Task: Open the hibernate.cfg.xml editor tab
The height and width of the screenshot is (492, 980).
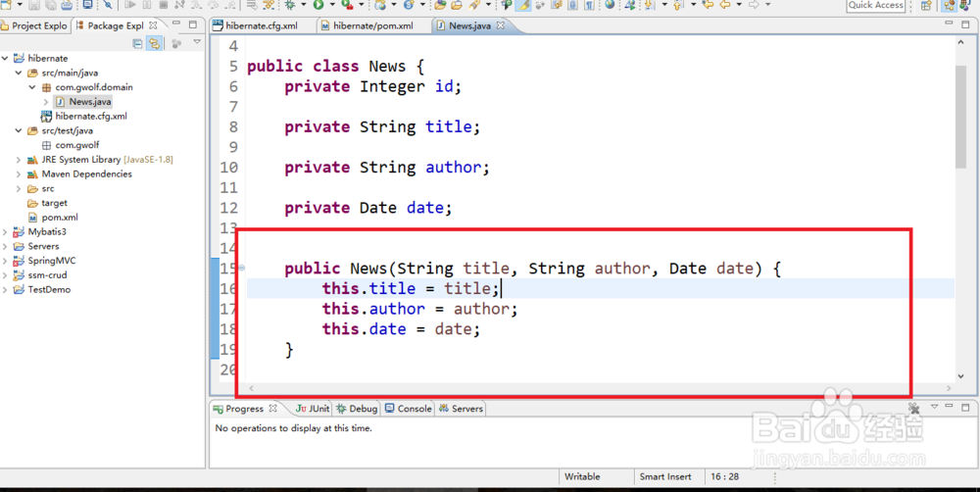Action: pos(256,25)
